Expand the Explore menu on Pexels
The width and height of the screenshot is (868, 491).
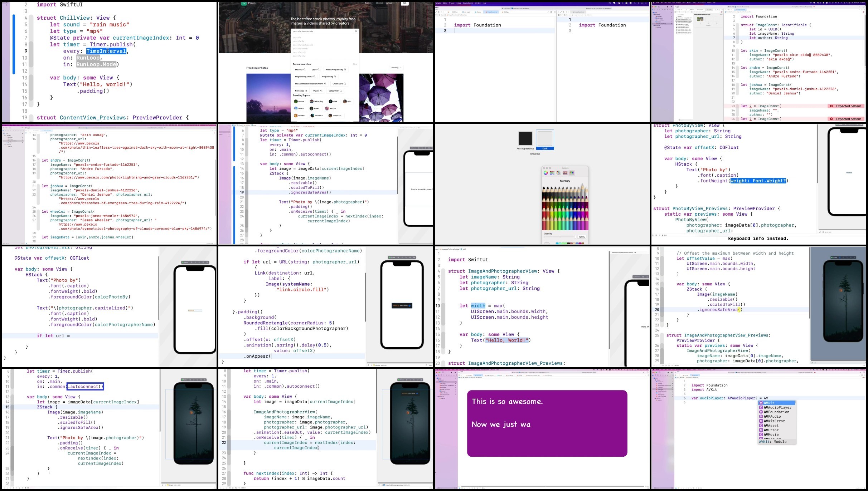click(x=369, y=3)
